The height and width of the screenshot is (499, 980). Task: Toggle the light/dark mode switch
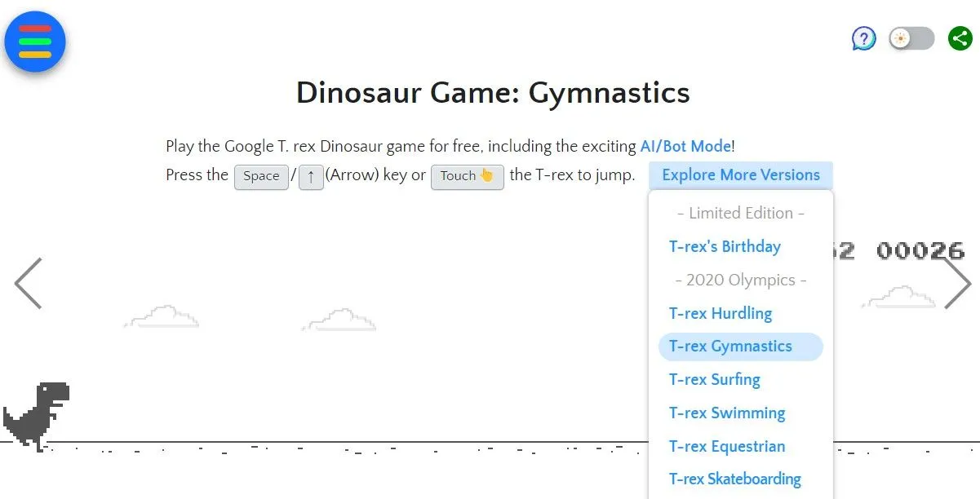[911, 38]
